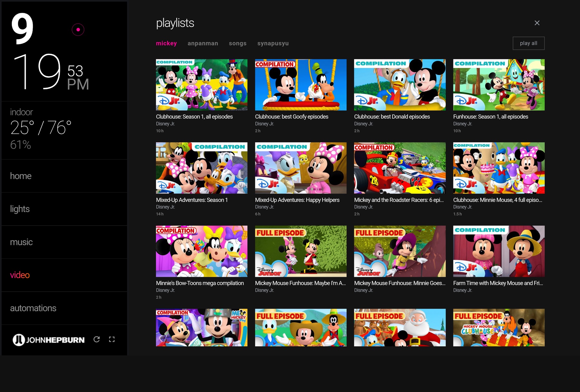
Task: Open Minnie's Bow-Toons mega compilation thumbnail
Action: (202, 251)
